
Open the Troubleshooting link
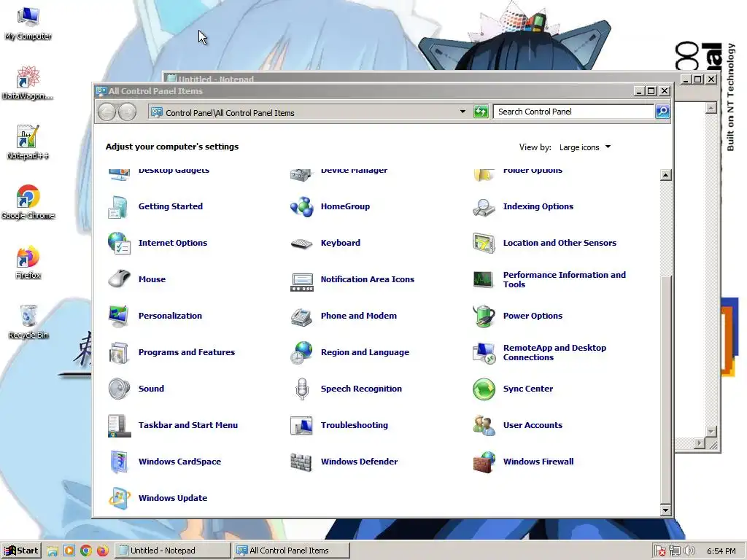(355, 425)
